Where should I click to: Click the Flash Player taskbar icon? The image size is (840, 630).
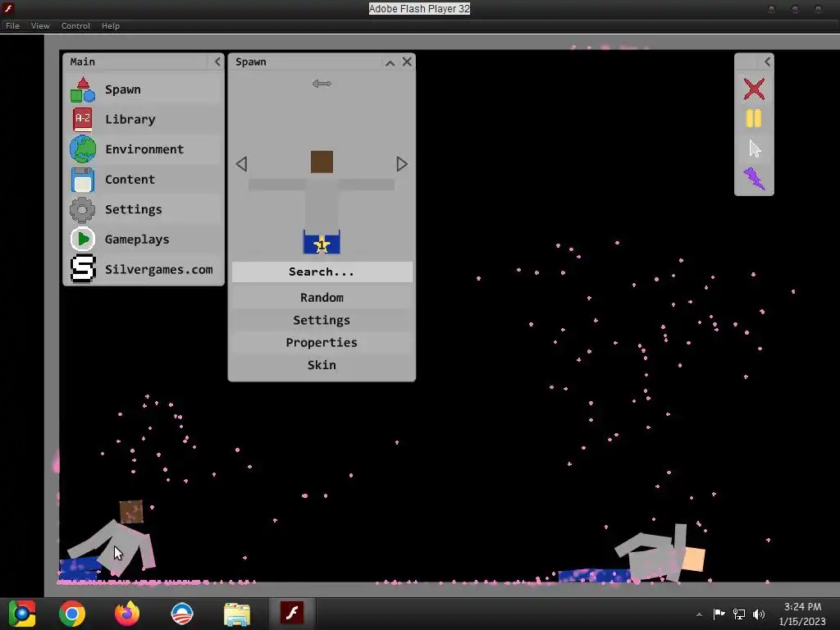click(x=292, y=613)
